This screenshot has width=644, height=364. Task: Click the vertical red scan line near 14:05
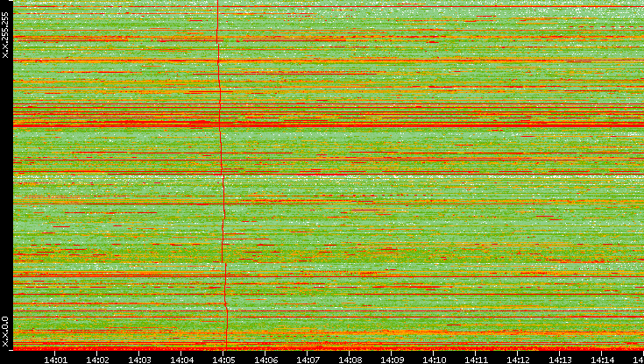(x=222, y=175)
